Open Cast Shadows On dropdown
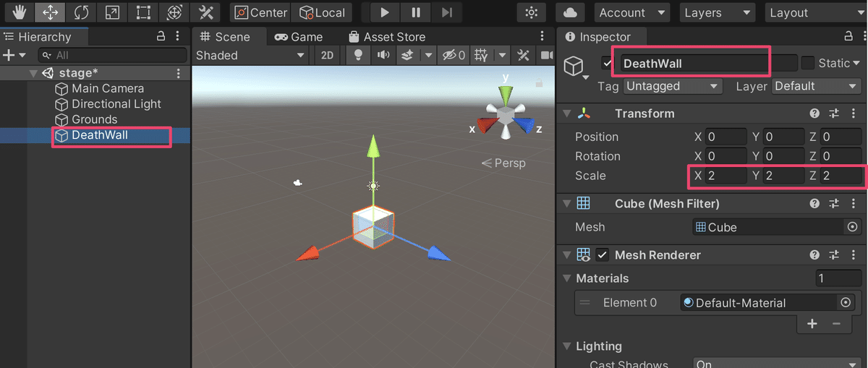The image size is (868, 368). tap(775, 364)
